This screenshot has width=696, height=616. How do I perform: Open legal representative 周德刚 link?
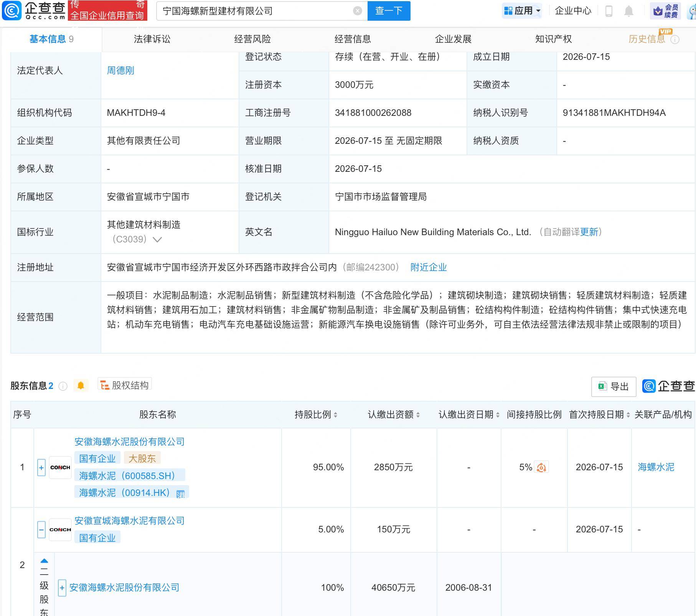(x=120, y=71)
